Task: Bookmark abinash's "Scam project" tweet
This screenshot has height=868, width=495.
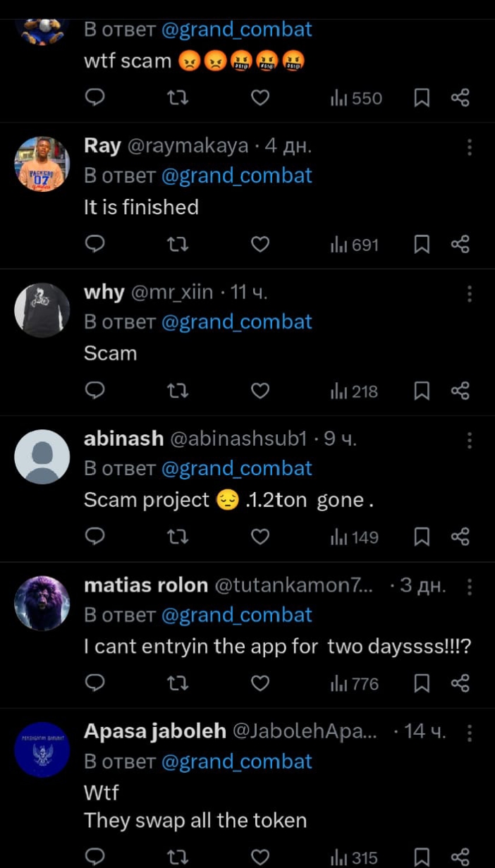Action: click(421, 537)
